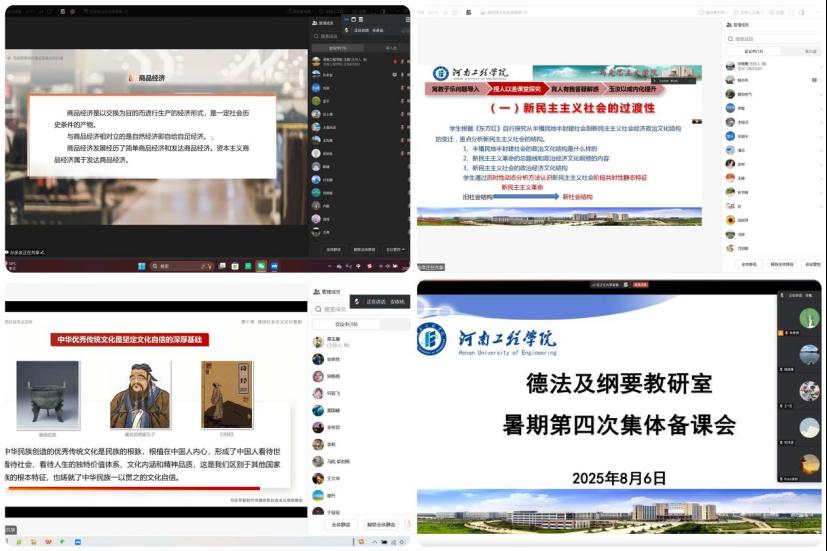Image resolution: width=827 pixels, height=551 pixels.
Task: Expand the tray chevron in bottom-left screenshot taskbar
Action: click(374, 542)
